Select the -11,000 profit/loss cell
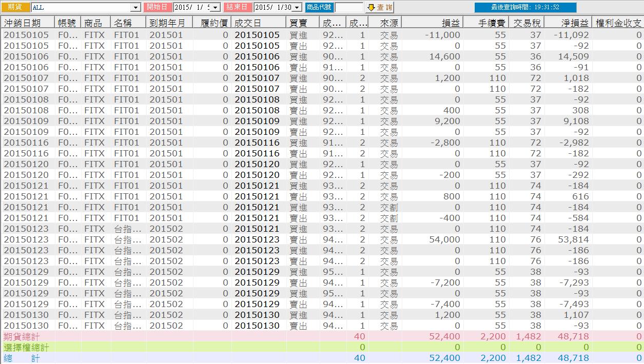The height and width of the screenshot is (364, 644). [x=442, y=35]
